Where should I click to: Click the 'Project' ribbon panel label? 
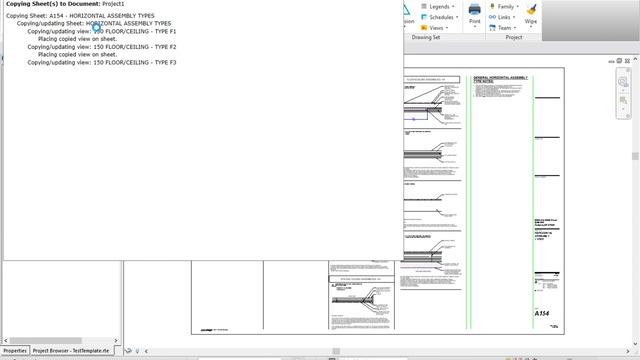(x=514, y=37)
